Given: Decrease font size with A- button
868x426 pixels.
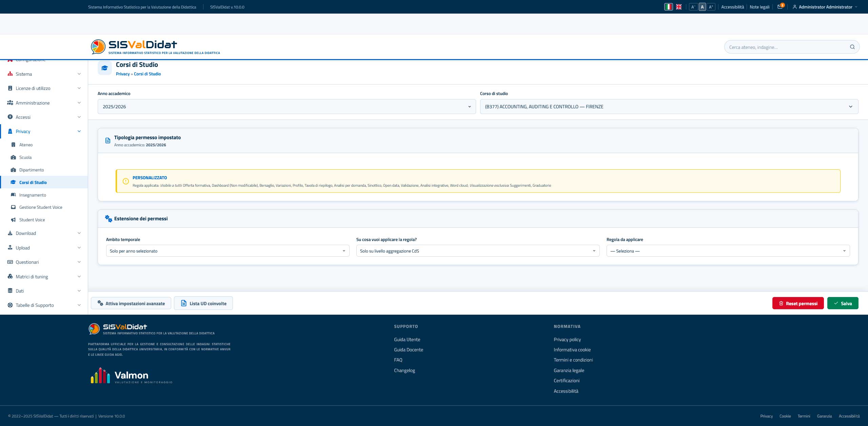Looking at the screenshot, I should [x=693, y=7].
